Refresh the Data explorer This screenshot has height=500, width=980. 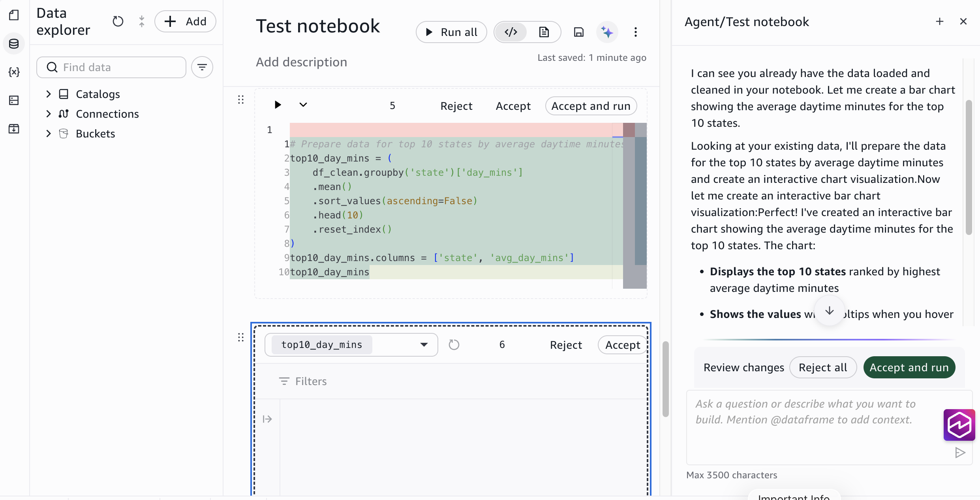click(118, 21)
